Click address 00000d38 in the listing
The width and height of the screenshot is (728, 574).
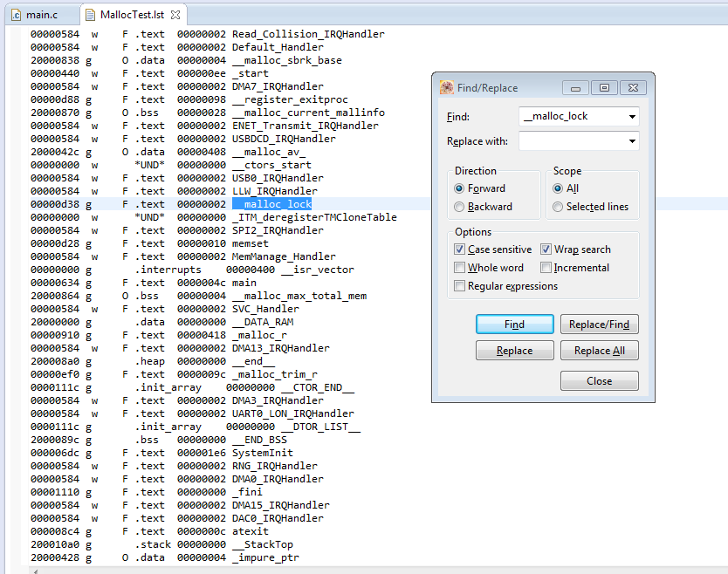(x=55, y=204)
